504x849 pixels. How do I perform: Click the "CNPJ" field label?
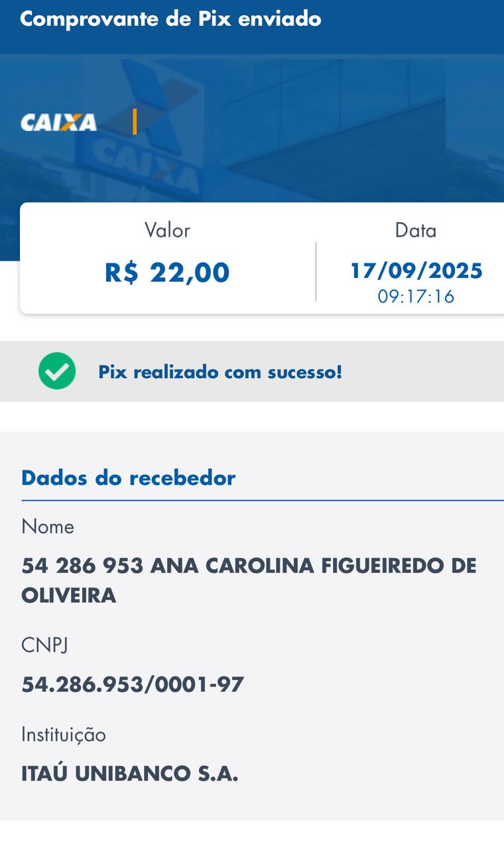(x=44, y=645)
